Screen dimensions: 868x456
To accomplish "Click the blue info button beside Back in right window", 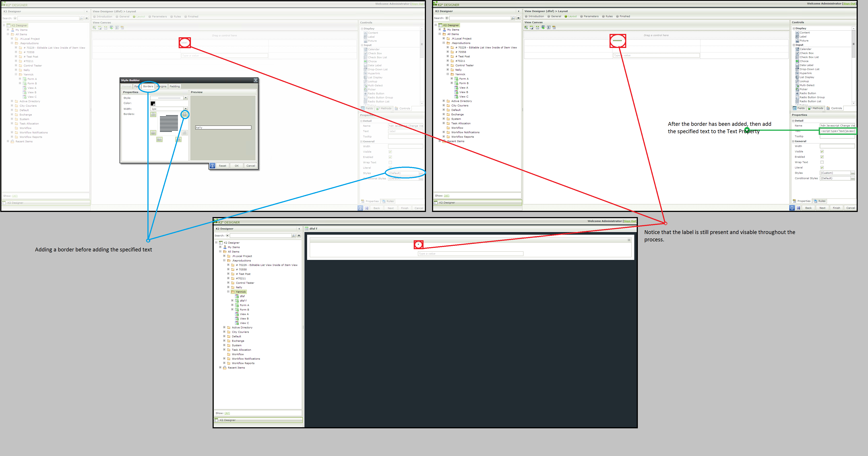I will tap(792, 208).
